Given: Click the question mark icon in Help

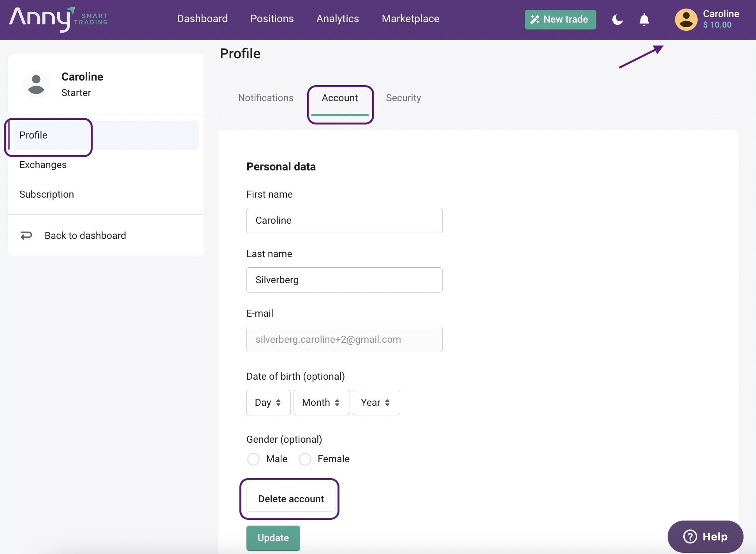Looking at the screenshot, I should click(x=690, y=536).
